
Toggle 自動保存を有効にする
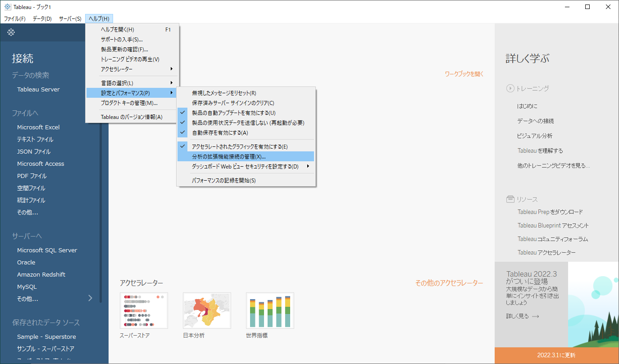[245, 132]
